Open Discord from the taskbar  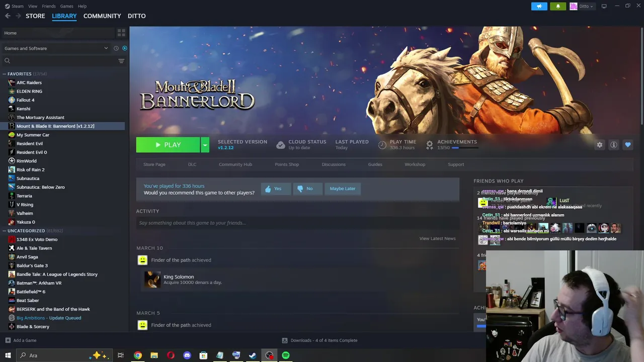pyautogui.click(x=187, y=355)
